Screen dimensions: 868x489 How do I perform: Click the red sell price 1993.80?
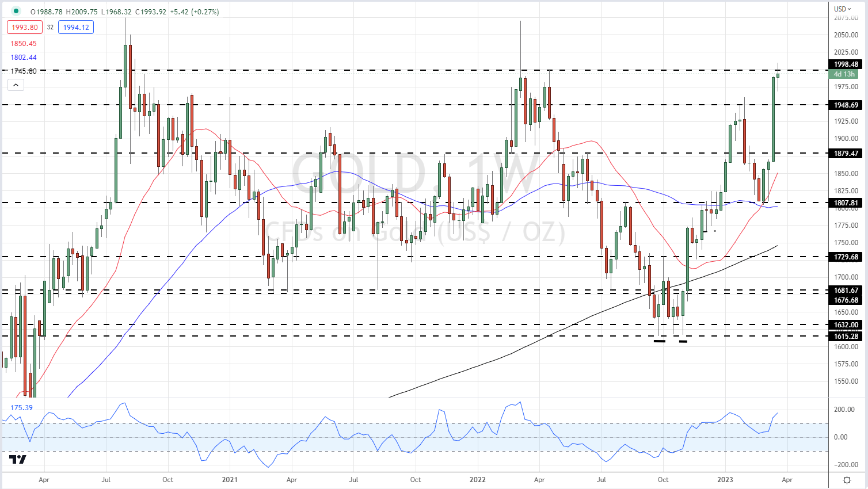point(24,27)
